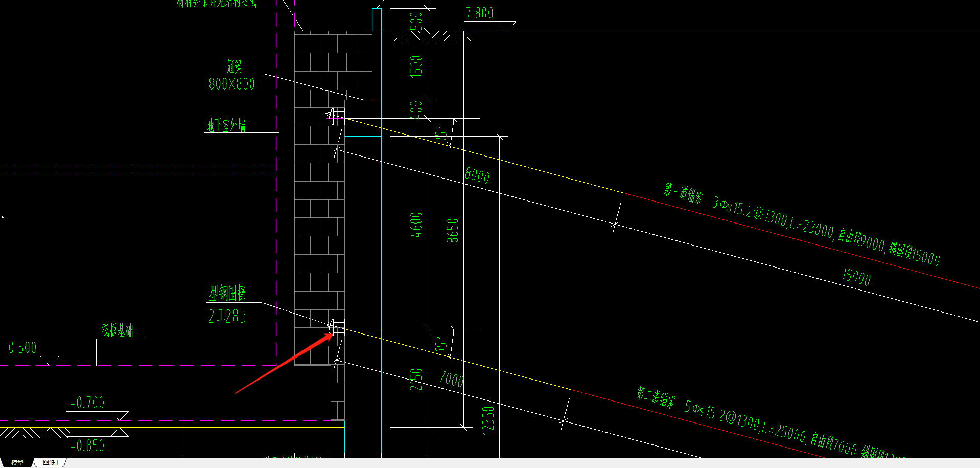
Task: Pick the 15000 anchor-length dimension
Action: (856, 277)
